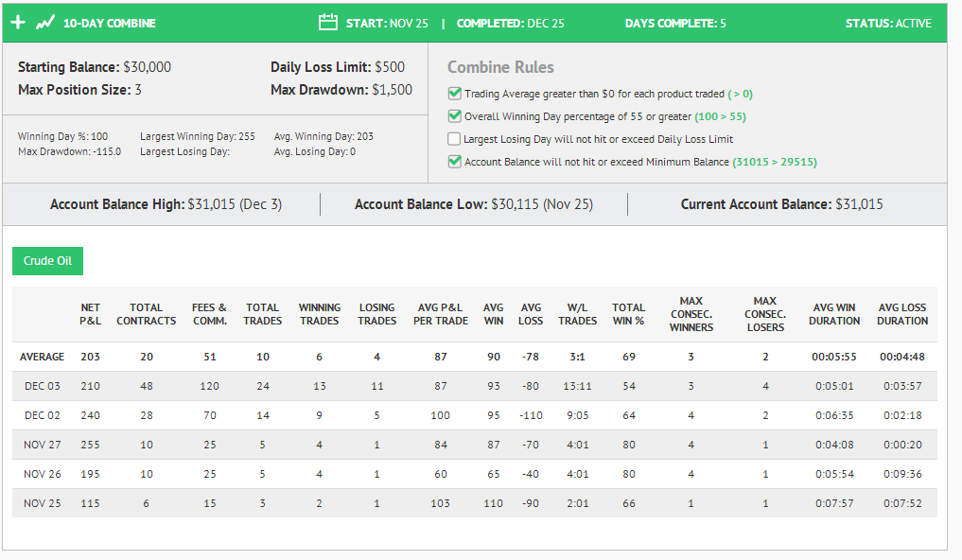The width and height of the screenshot is (962, 560).
Task: Click Max Position Size: 3 text
Action: [x=79, y=90]
